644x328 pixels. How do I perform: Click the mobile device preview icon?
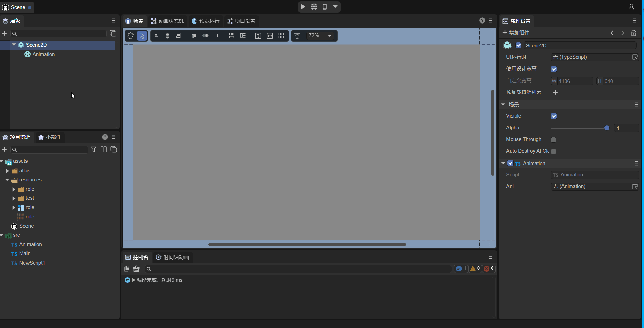click(x=324, y=7)
